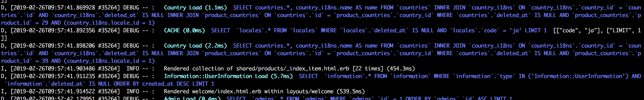Image resolution: width=644 pixels, height=100 pixels.
Task: Click 'INFO' level on the welcome/index line
Action: tap(132, 91)
